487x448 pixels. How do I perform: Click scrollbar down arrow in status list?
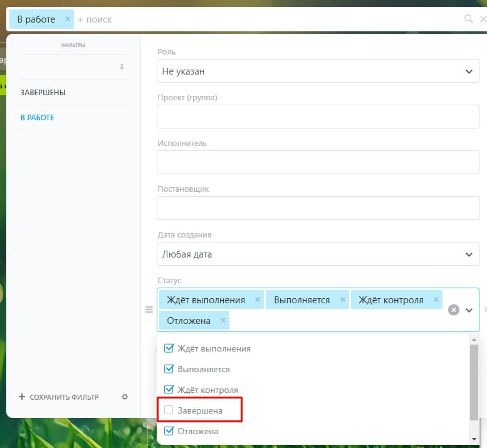[474, 439]
